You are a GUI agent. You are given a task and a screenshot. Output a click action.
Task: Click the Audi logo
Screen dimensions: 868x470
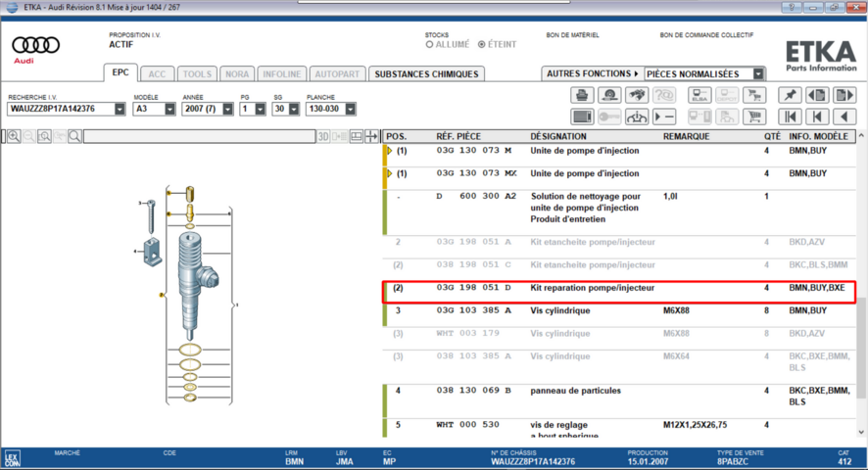(x=35, y=49)
